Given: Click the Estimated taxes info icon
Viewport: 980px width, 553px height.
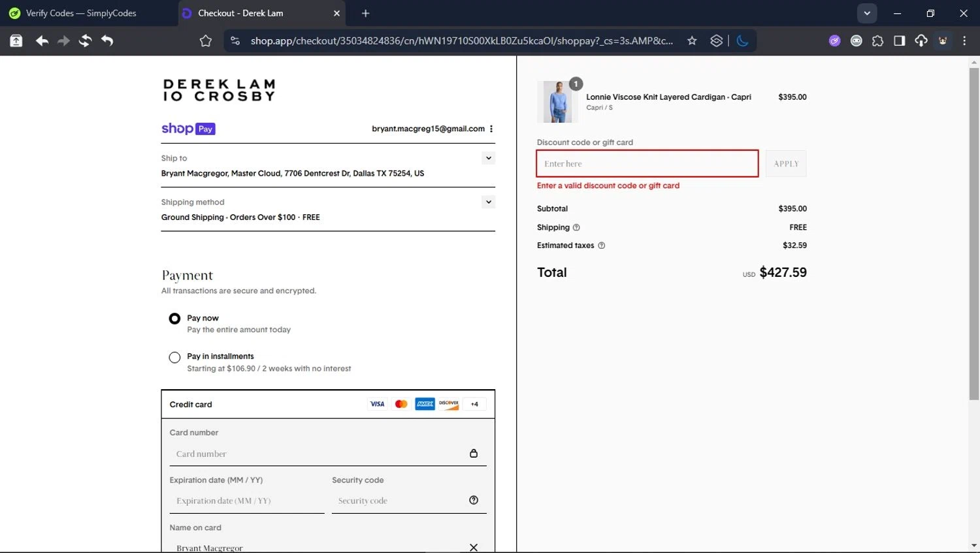Looking at the screenshot, I should point(602,245).
